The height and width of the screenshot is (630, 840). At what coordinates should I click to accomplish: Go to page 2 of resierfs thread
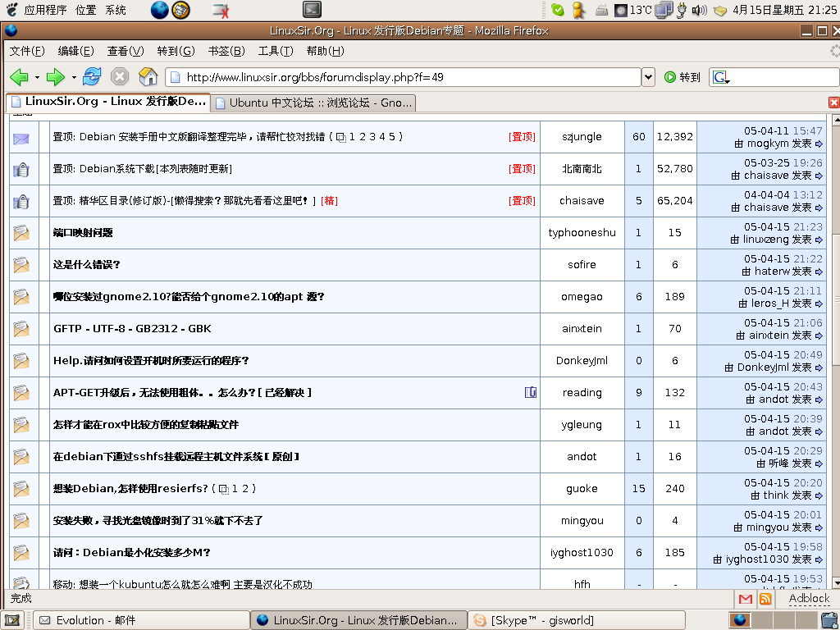click(x=245, y=489)
